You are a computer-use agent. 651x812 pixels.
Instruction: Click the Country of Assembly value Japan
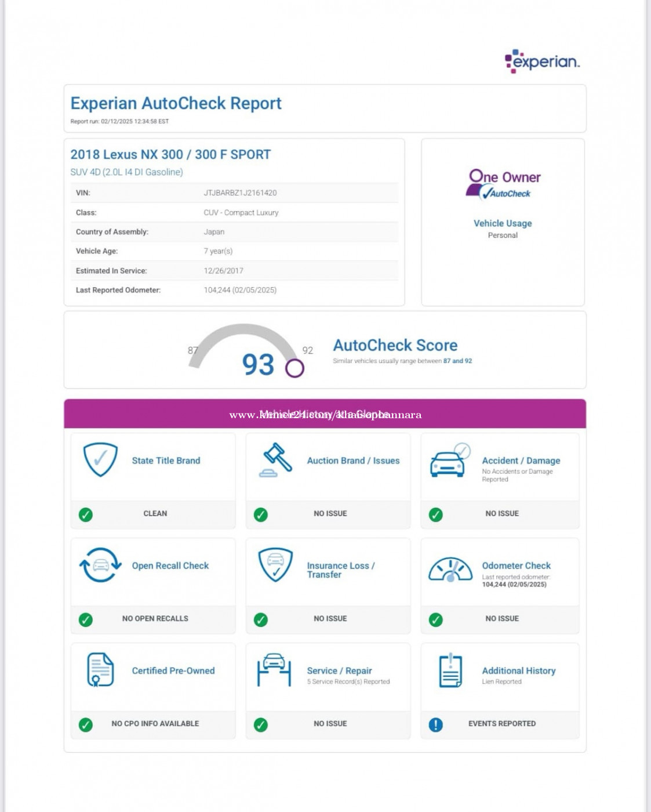[214, 231]
